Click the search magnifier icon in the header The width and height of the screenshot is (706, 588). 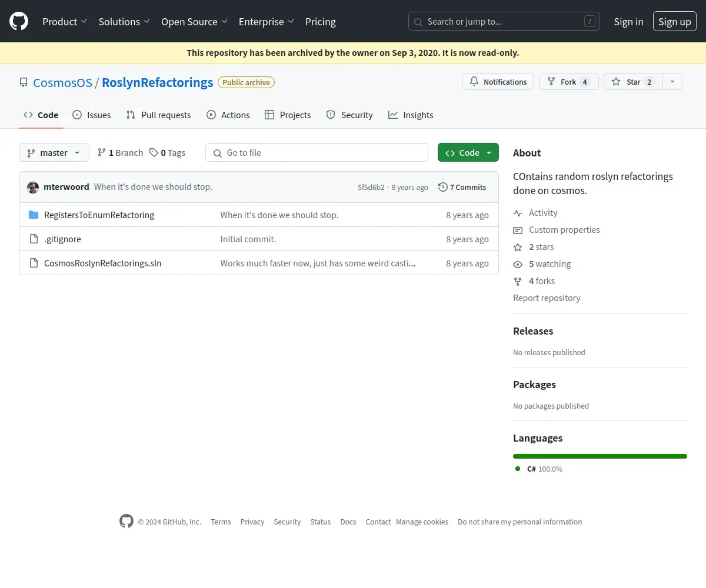point(418,22)
